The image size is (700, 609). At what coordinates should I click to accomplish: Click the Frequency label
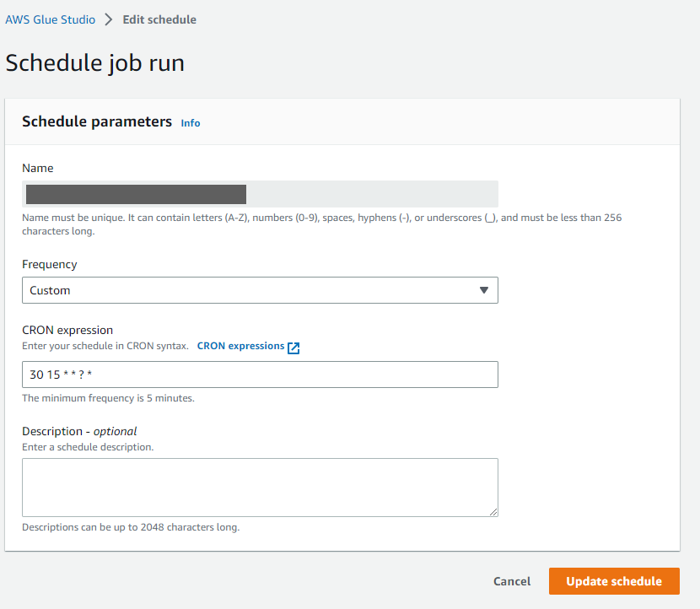[49, 264]
